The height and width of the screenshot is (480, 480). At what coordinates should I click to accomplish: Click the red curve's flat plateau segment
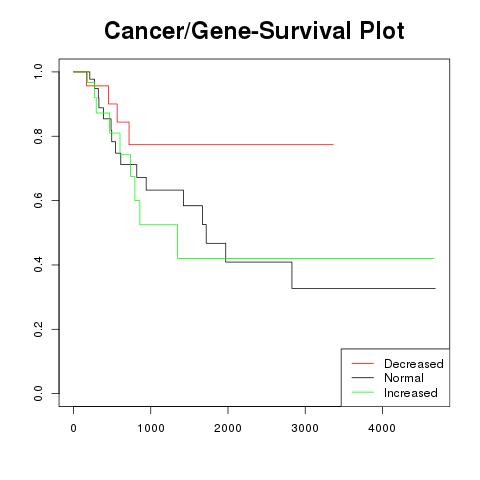pyautogui.click(x=231, y=144)
